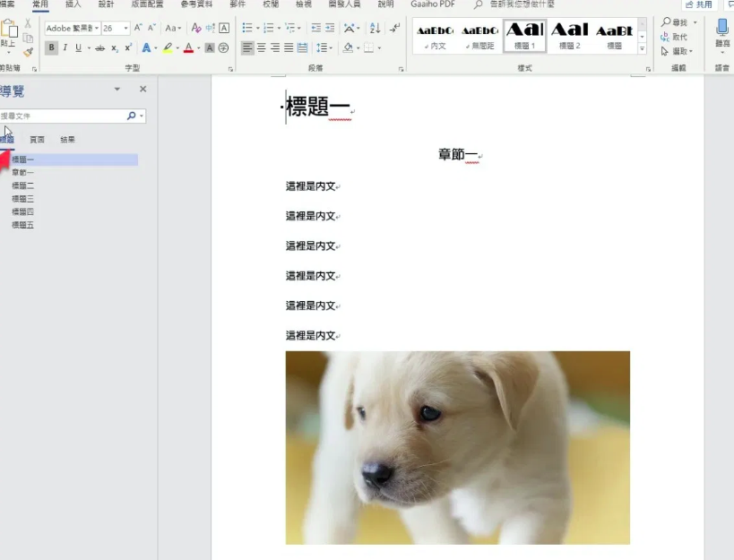The width and height of the screenshot is (734, 560).
Task: Click the Character Border icon
Action: coord(224,28)
